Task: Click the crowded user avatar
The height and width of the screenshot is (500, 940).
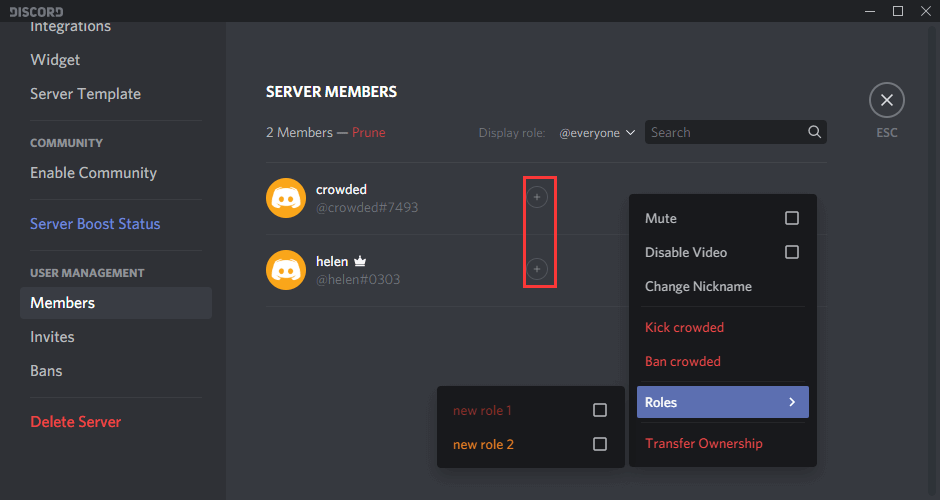Action: (286, 198)
